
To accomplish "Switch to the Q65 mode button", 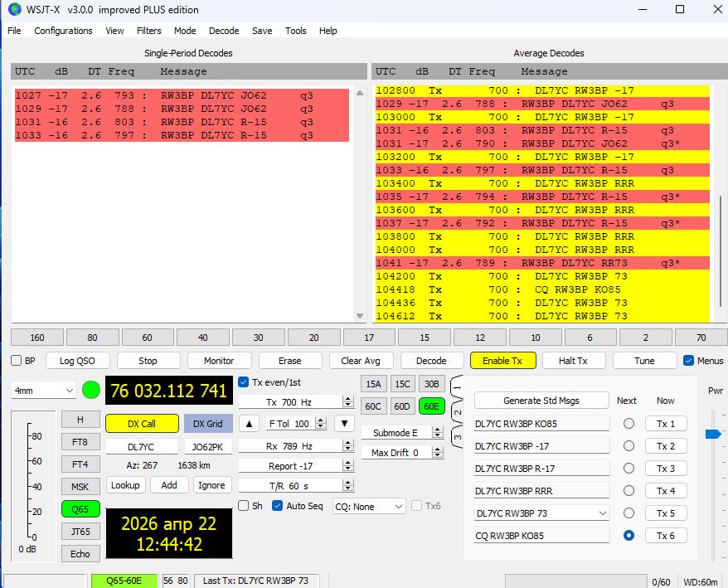I will pos(80,509).
